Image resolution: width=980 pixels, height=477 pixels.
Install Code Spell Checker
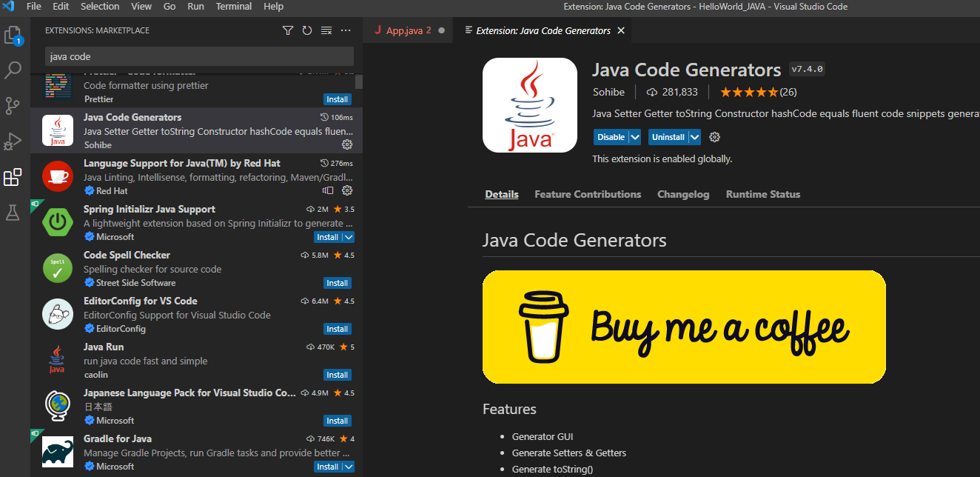(x=338, y=283)
